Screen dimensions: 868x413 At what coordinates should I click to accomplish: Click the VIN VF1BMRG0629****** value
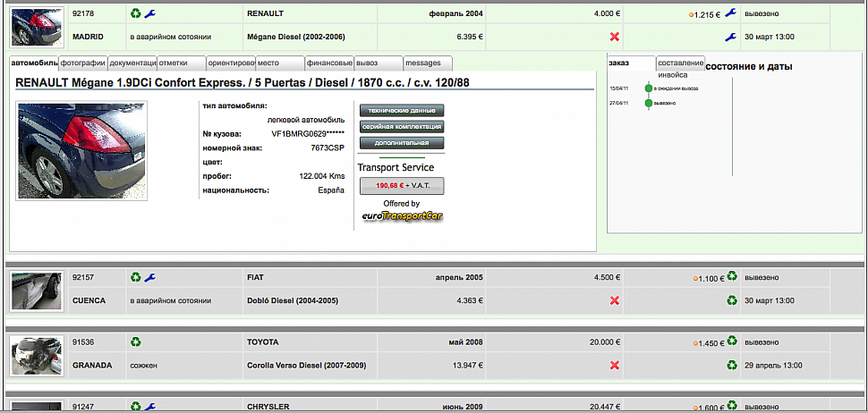(308, 134)
